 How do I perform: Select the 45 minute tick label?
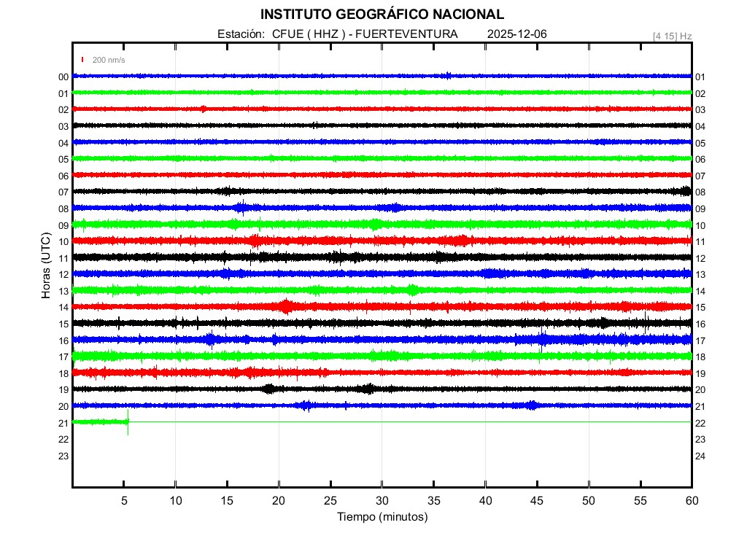point(536,500)
